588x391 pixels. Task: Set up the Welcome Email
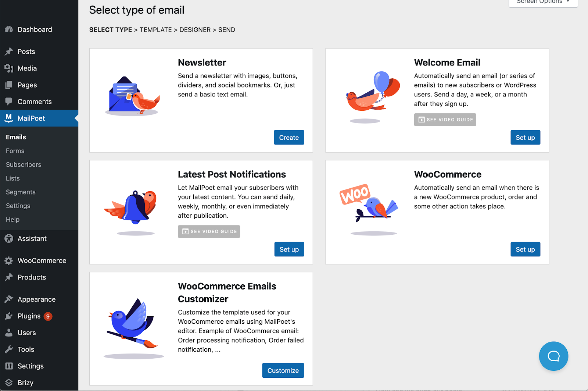pos(525,138)
